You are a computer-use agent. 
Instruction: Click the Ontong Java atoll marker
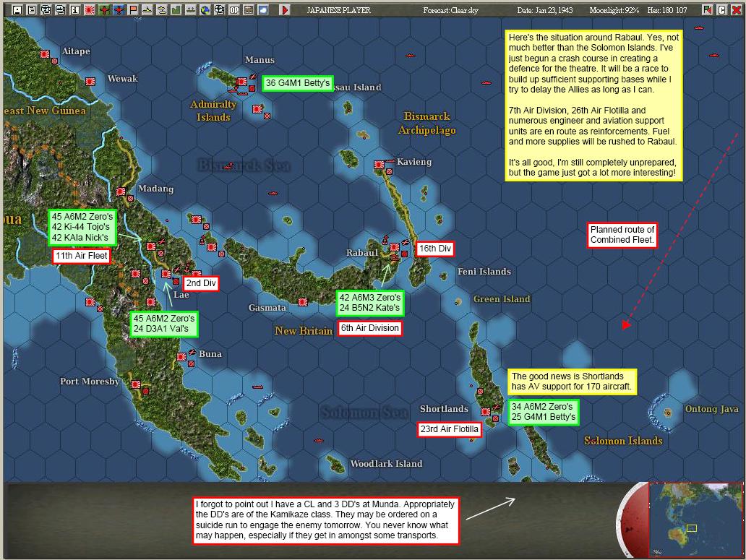click(668, 412)
